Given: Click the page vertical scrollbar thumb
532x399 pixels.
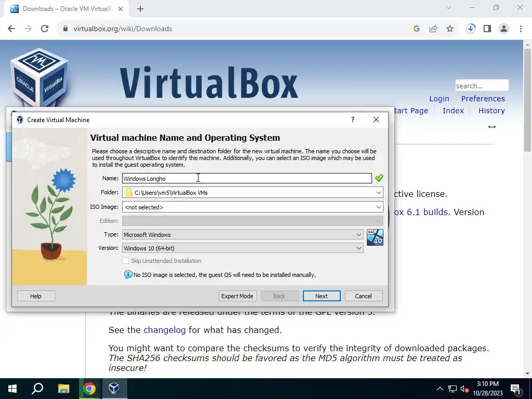Looking at the screenshot, I should pyautogui.click(x=527, y=100).
